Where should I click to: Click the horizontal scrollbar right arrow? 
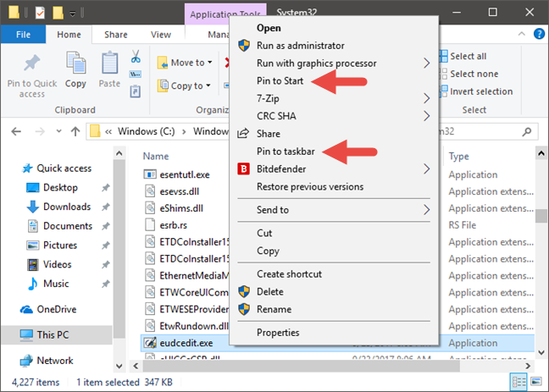528,366
